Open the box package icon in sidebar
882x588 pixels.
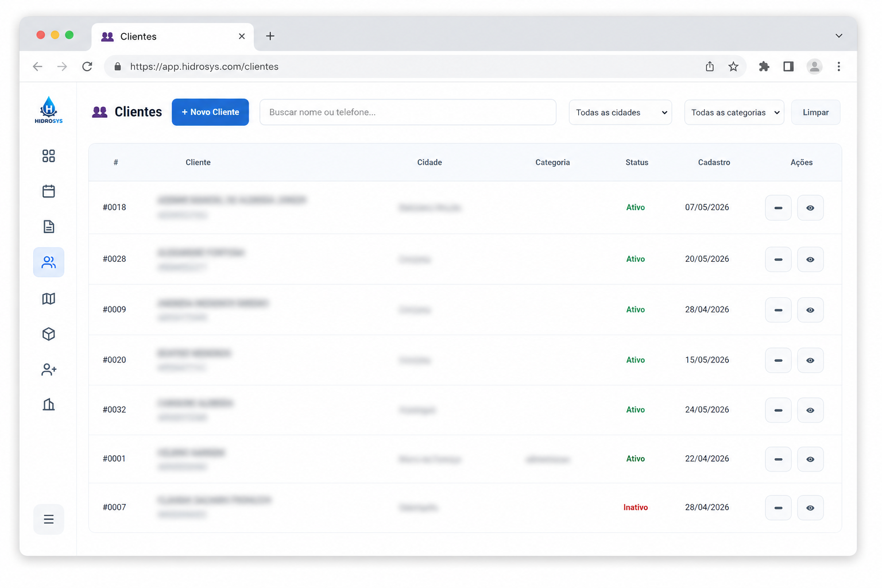click(x=49, y=334)
